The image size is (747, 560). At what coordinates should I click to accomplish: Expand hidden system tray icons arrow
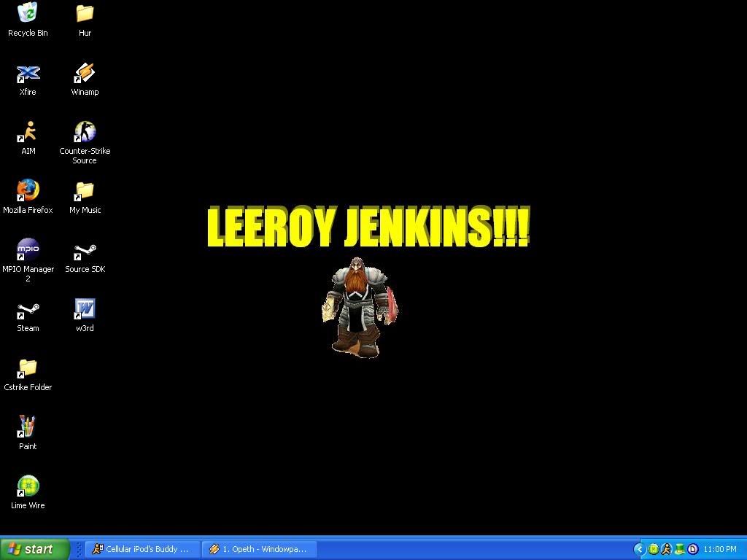tap(640, 549)
